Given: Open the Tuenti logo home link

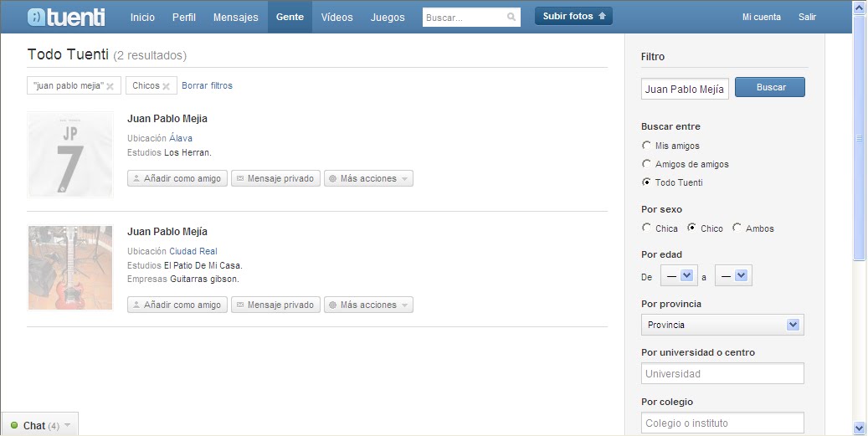Looking at the screenshot, I should 66,17.
